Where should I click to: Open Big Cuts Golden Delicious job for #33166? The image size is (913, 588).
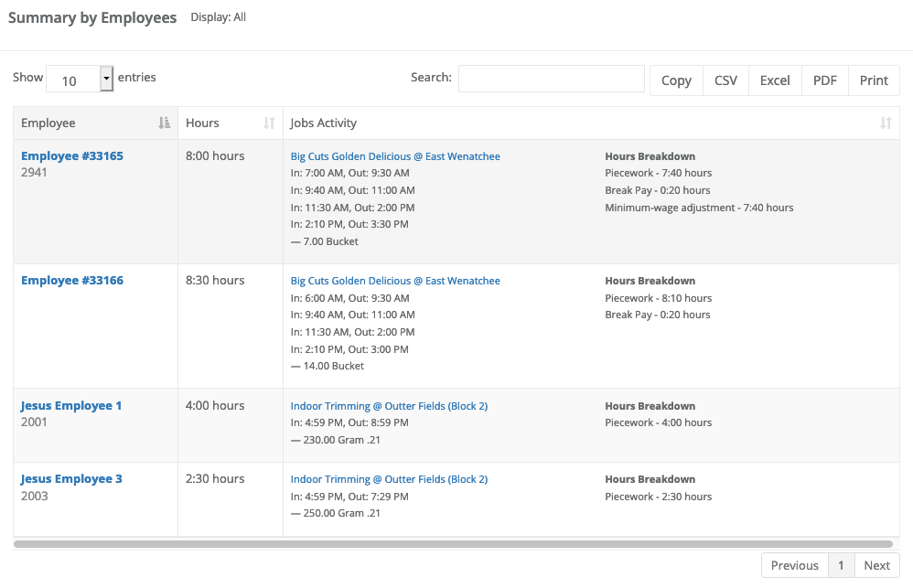coord(395,281)
